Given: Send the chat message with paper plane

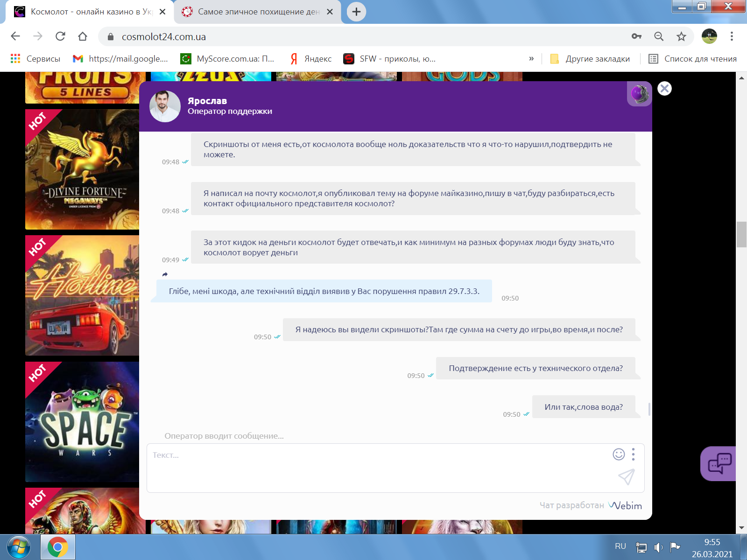Looking at the screenshot, I should click(627, 476).
